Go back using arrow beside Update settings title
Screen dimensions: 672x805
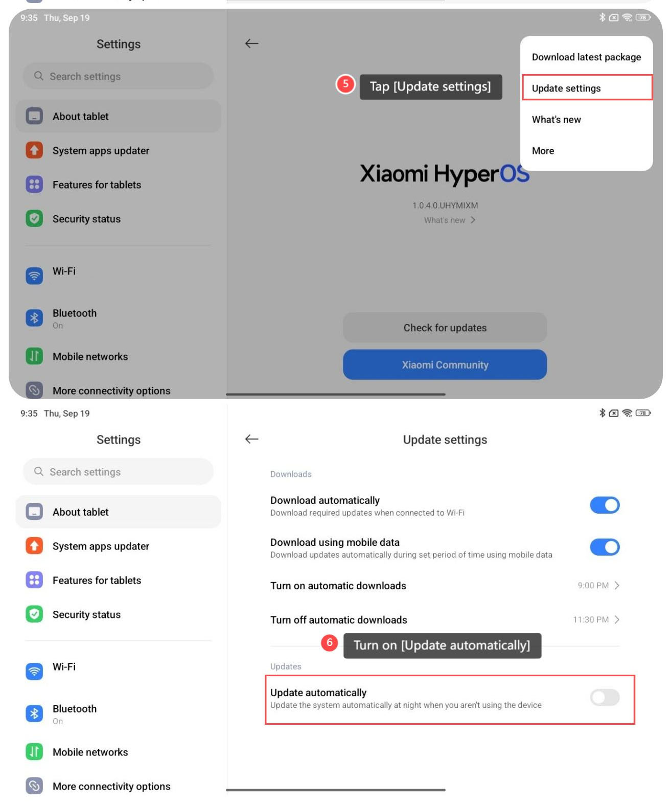(251, 439)
